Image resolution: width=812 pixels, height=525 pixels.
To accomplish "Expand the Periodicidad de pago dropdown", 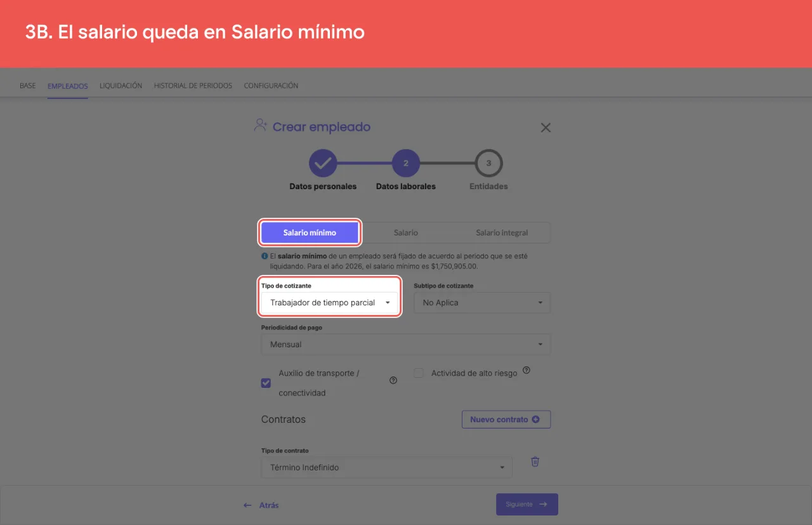I will point(406,345).
